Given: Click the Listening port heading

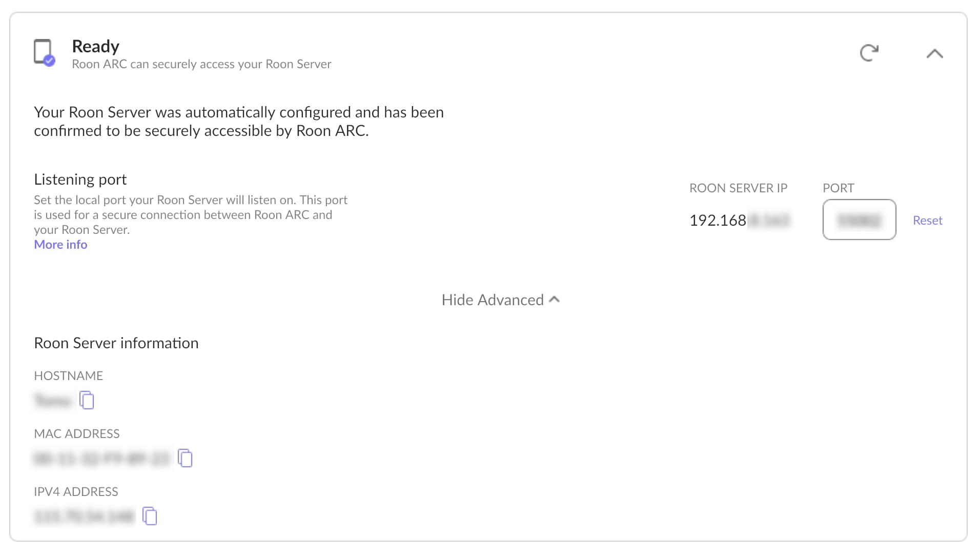Looking at the screenshot, I should click(x=80, y=180).
